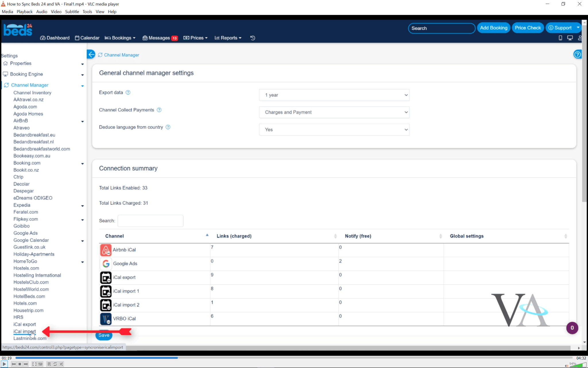The height and width of the screenshot is (368, 588).
Task: Toggle shuffle random playback
Action: [x=61, y=364]
